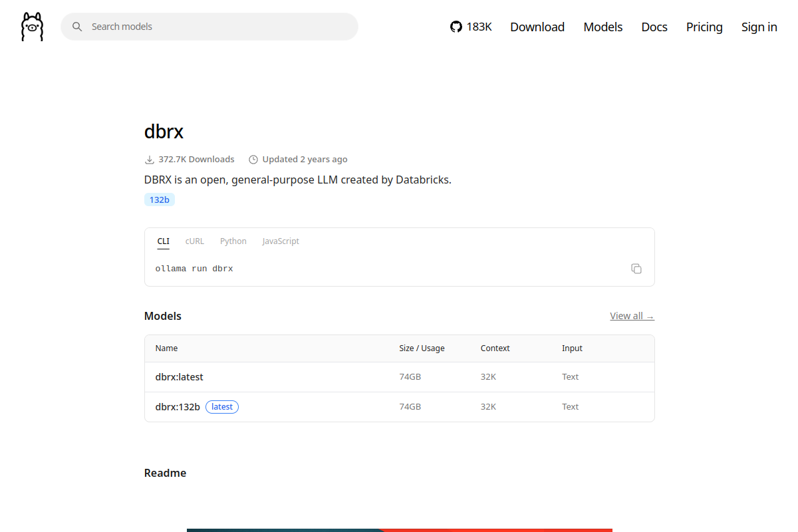Screen dimensions: 798x532
Task: Click 74GB in the dbrx:latest row
Action: click(x=410, y=377)
